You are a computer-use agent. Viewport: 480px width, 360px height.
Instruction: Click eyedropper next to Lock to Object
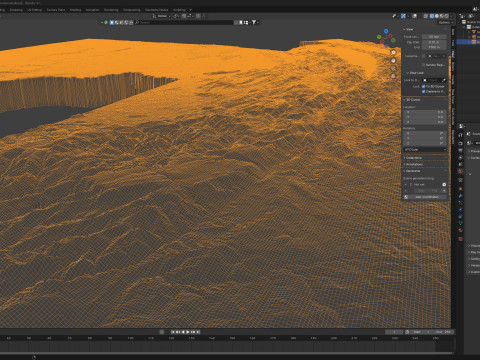pos(444,80)
